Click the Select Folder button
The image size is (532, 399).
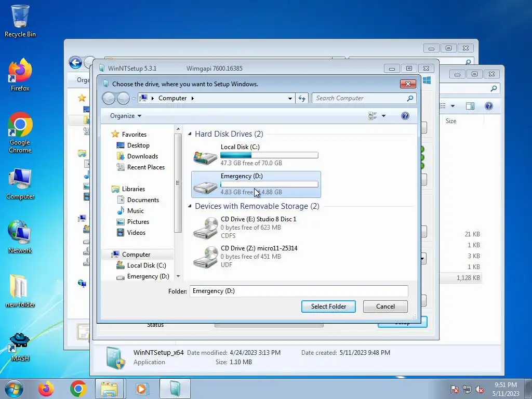pyautogui.click(x=328, y=307)
